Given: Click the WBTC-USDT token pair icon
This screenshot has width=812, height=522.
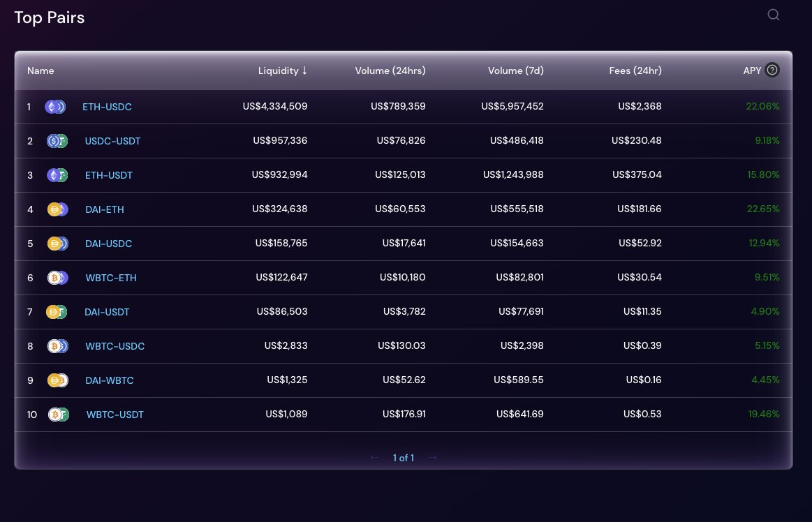Looking at the screenshot, I should coord(57,415).
